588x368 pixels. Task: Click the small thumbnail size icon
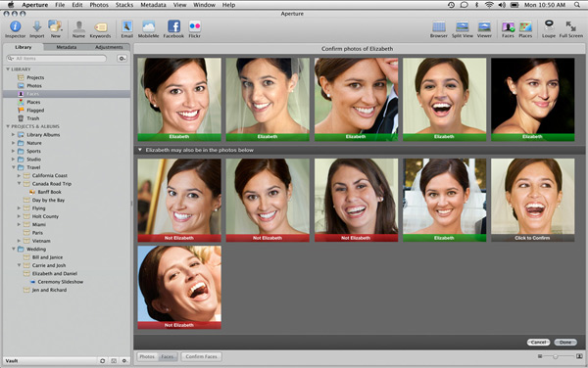[x=540, y=356]
